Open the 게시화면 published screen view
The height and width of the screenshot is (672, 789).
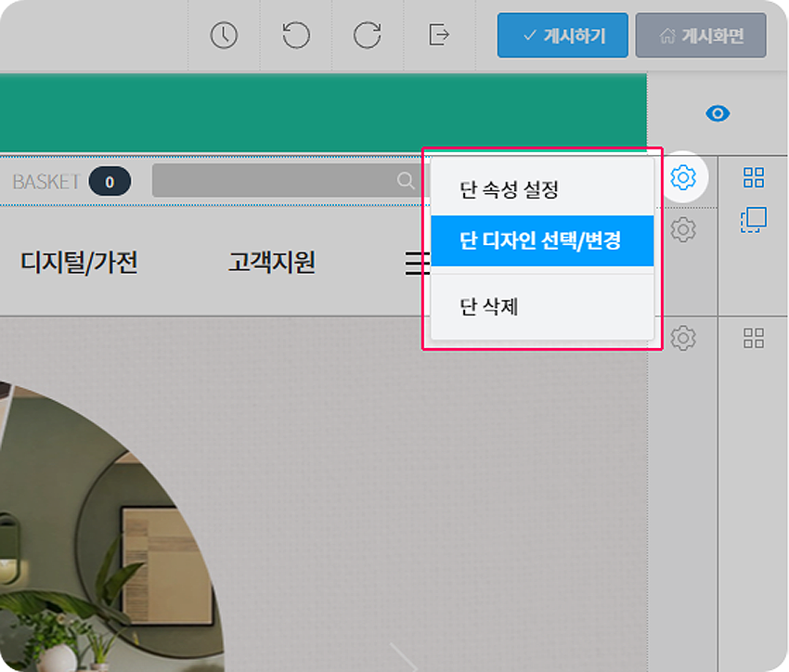(701, 35)
